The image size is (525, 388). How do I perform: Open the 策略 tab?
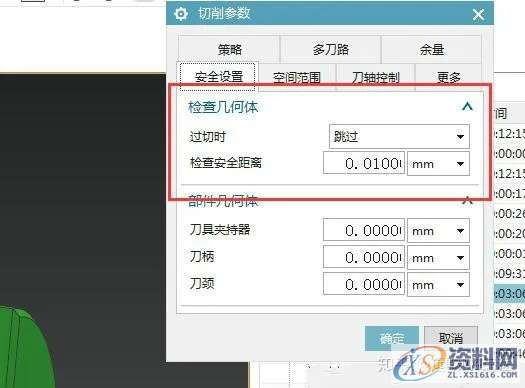229,50
